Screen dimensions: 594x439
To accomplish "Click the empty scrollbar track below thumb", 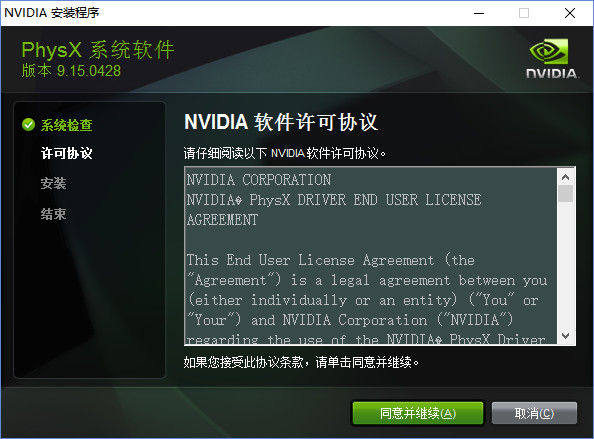I will 566,265.
